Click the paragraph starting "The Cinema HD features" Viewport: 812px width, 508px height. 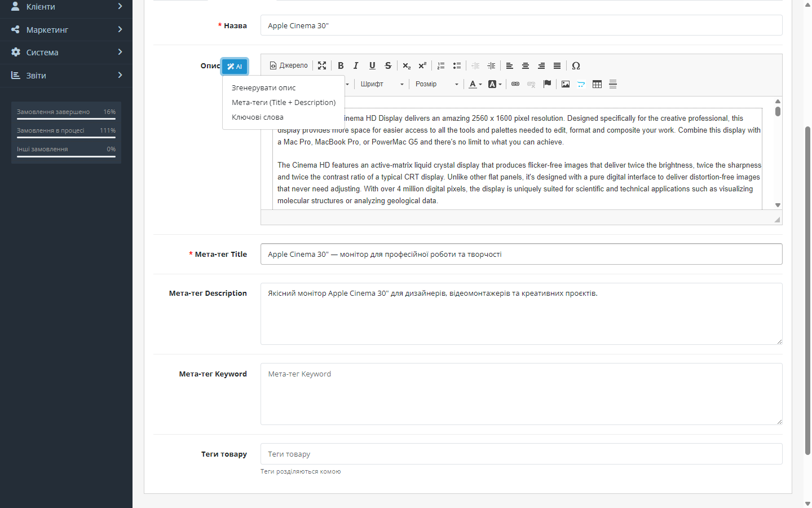click(519, 183)
